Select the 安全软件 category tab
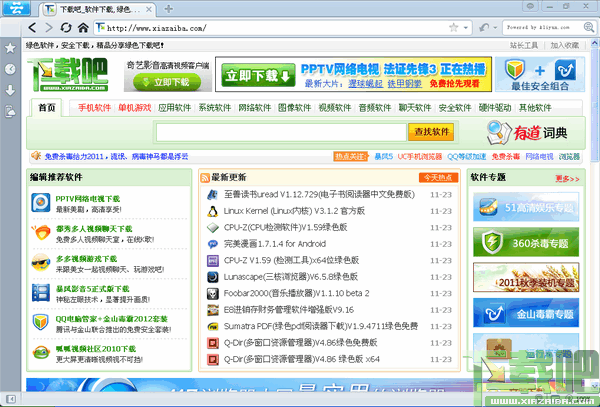The width and height of the screenshot is (600, 407). click(x=455, y=108)
